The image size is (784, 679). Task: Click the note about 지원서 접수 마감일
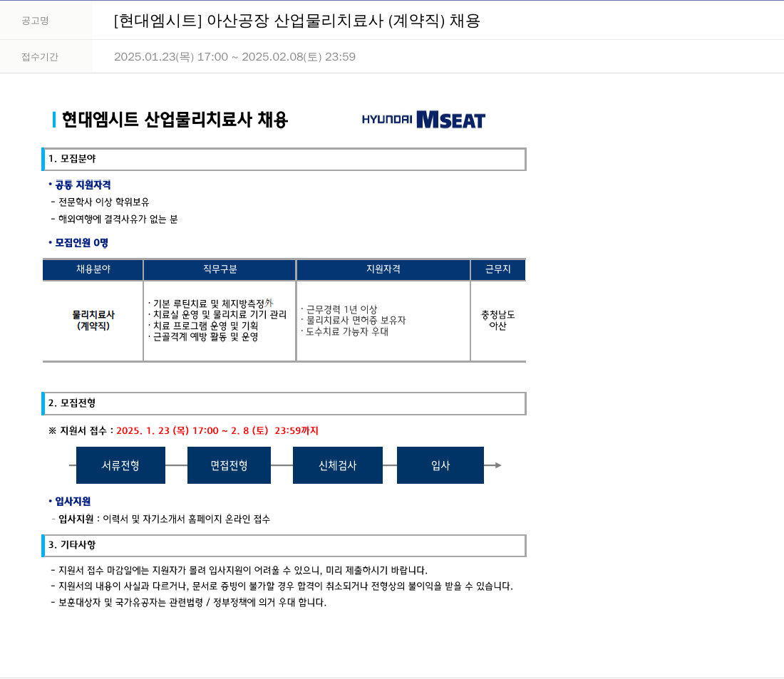tap(239, 571)
